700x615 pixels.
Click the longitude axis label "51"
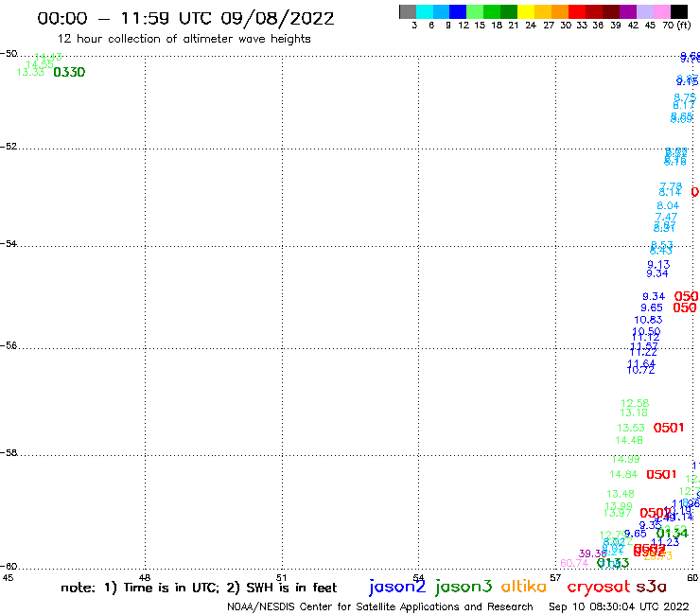coord(281,577)
